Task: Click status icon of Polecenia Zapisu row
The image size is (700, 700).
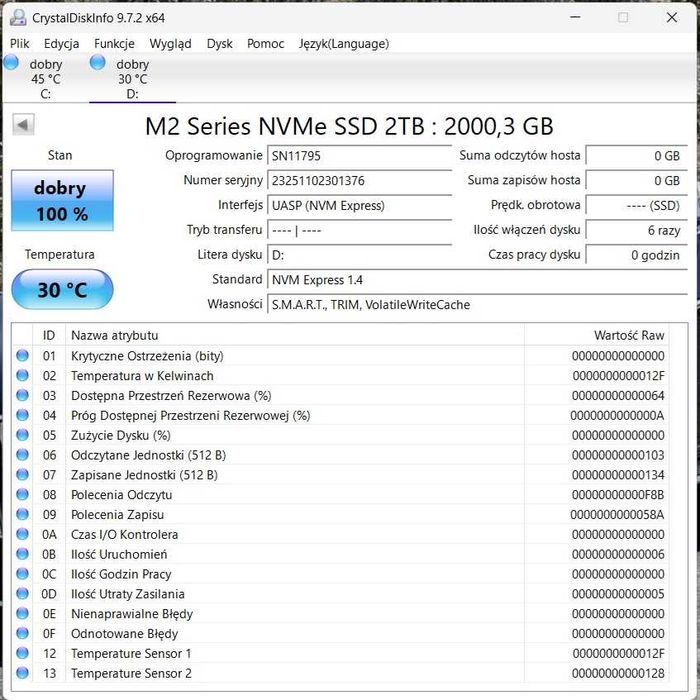Action: click(x=22, y=514)
